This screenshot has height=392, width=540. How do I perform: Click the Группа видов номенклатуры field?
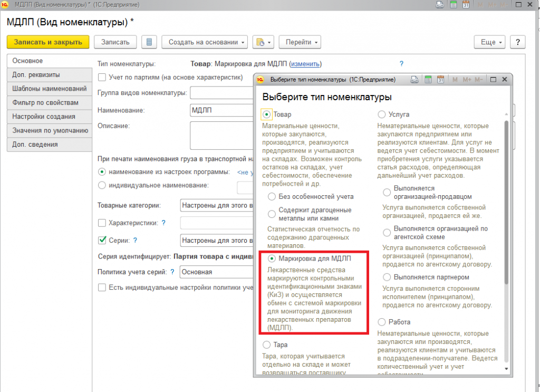pyautogui.click(x=221, y=93)
